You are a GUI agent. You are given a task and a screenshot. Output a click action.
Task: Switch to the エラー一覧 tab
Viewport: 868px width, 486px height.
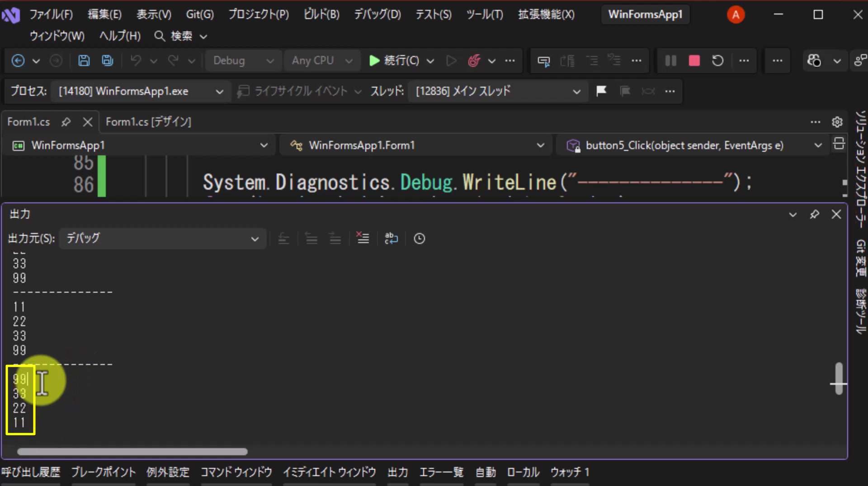pyautogui.click(x=441, y=472)
